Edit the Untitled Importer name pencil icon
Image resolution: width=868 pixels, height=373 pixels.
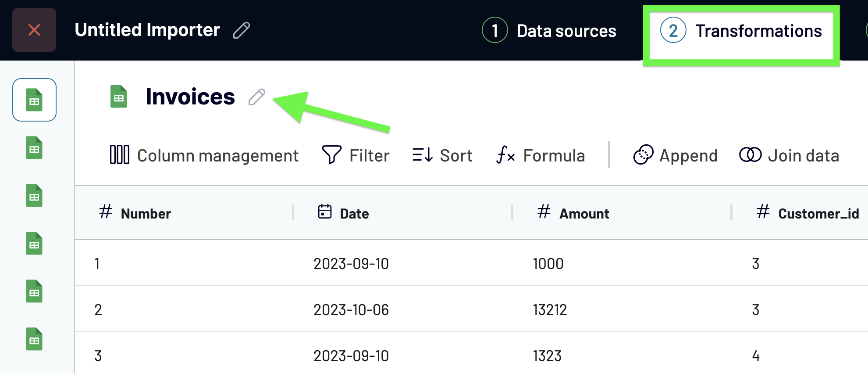point(241,30)
